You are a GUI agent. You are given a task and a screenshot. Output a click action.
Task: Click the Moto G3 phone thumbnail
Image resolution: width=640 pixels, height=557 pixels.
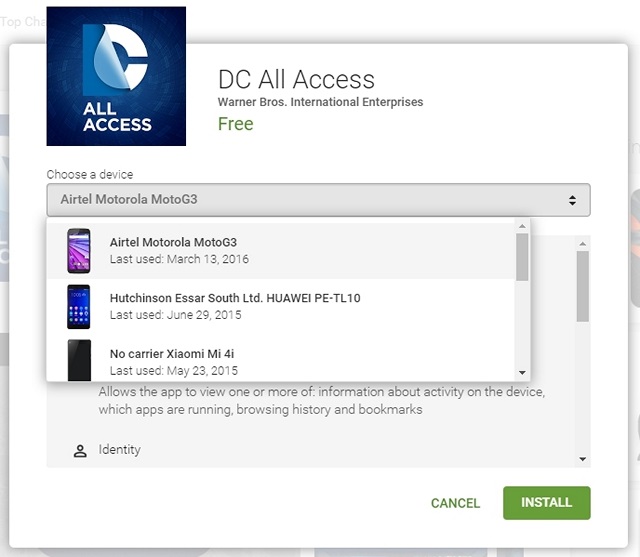click(x=79, y=251)
